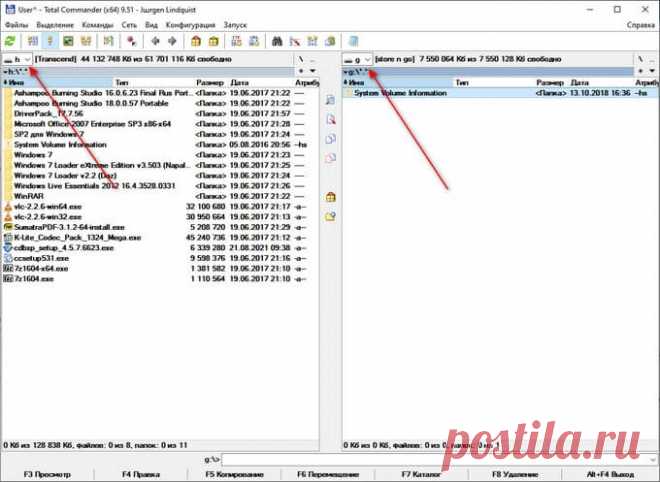The width and height of the screenshot is (660, 482).
Task: Click the F8 Удаление button
Action: [x=515, y=474]
